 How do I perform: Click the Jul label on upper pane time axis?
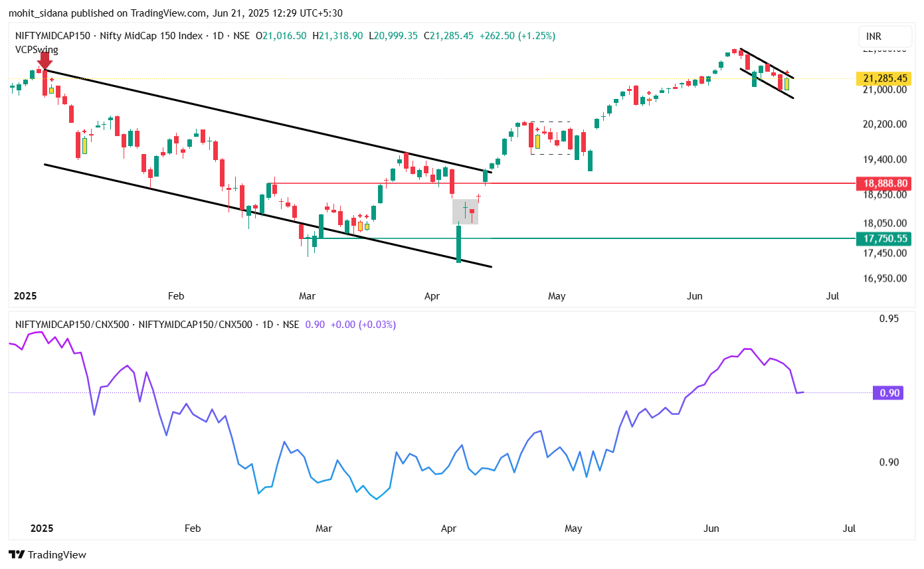832,296
